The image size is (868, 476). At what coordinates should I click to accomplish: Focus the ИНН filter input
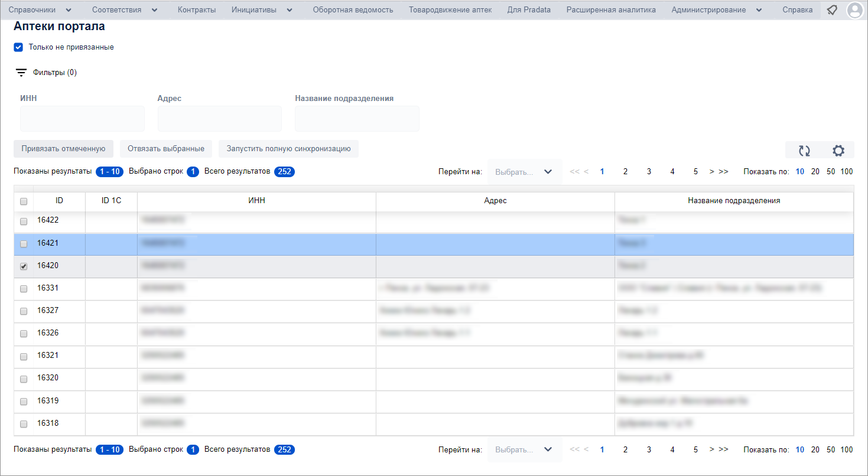(x=82, y=119)
